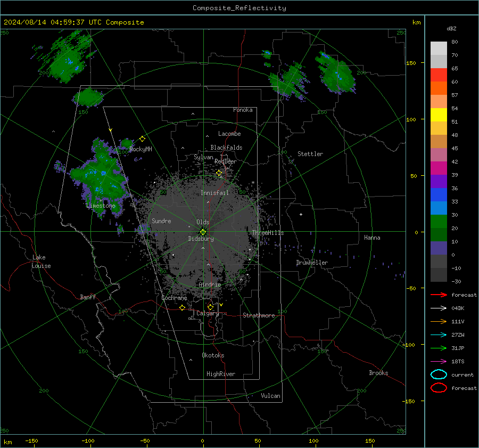Click the orange 60 dBZ color swatch
The width and height of the screenshot is (479, 448).
(439, 88)
